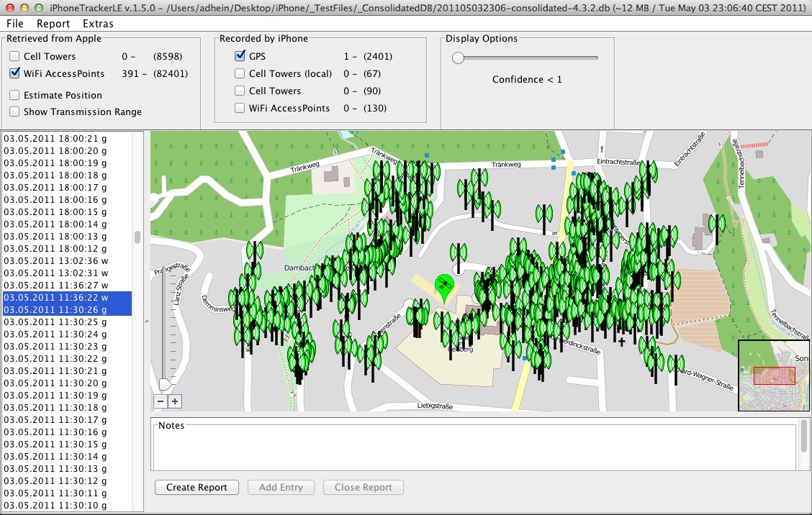Select entry 03.05.2011 13:02:36 w
The image size is (812, 515).
[x=68, y=260]
